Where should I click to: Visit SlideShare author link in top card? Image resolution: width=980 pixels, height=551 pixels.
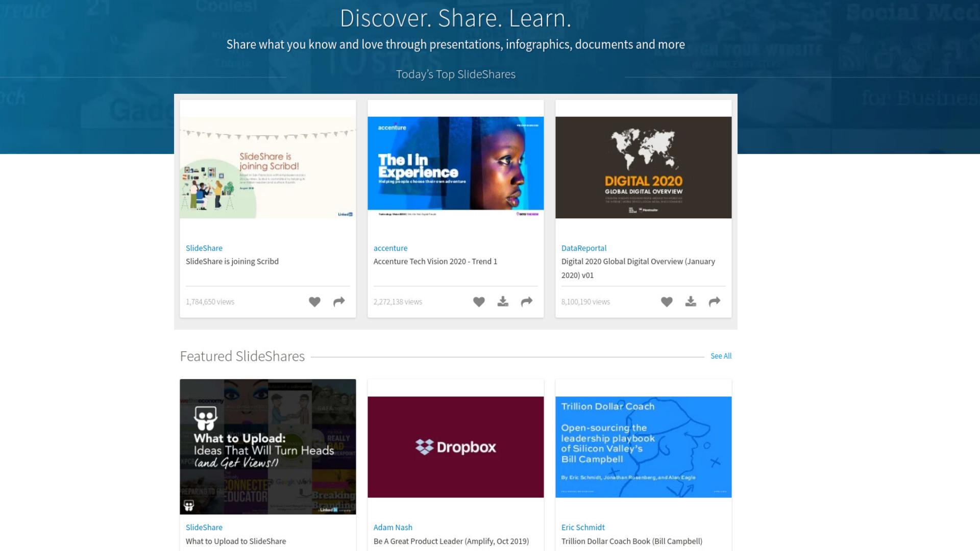tap(204, 248)
